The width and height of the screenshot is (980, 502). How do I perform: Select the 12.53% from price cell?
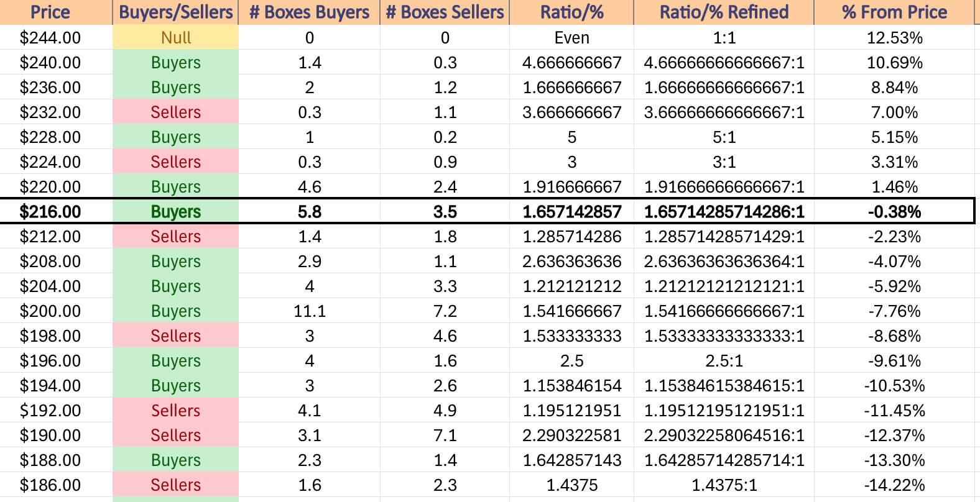point(894,38)
